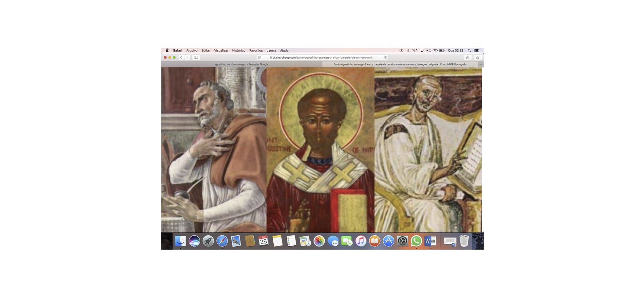The width and height of the screenshot is (644, 302).
Task: Click the 71% battery indicator
Action: (439, 50)
